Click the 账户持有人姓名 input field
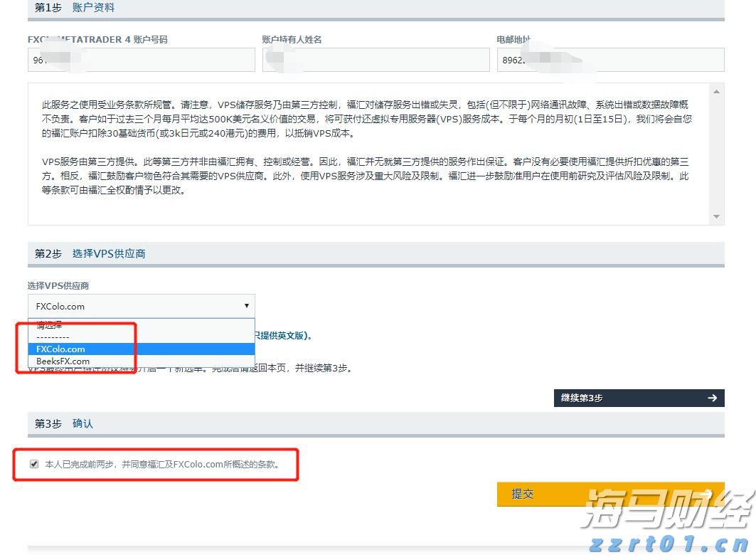 [x=376, y=60]
